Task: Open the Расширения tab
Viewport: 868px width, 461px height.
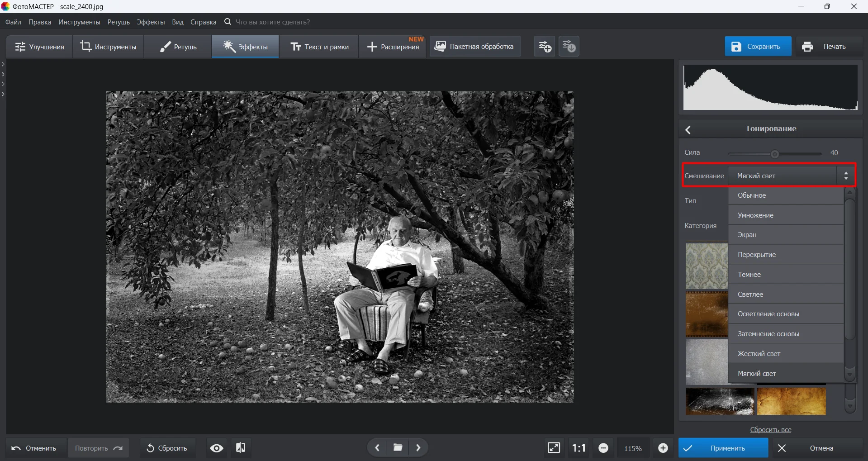Action: [393, 47]
